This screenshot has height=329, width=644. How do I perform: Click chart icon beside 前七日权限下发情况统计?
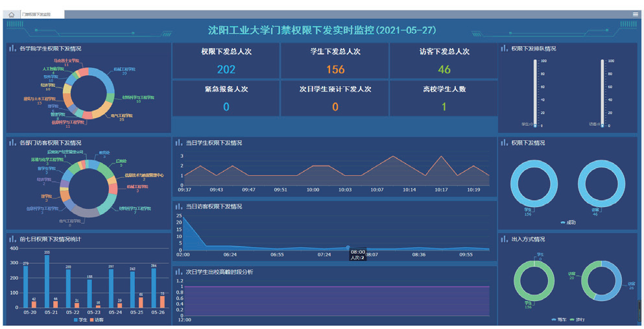click(x=12, y=239)
